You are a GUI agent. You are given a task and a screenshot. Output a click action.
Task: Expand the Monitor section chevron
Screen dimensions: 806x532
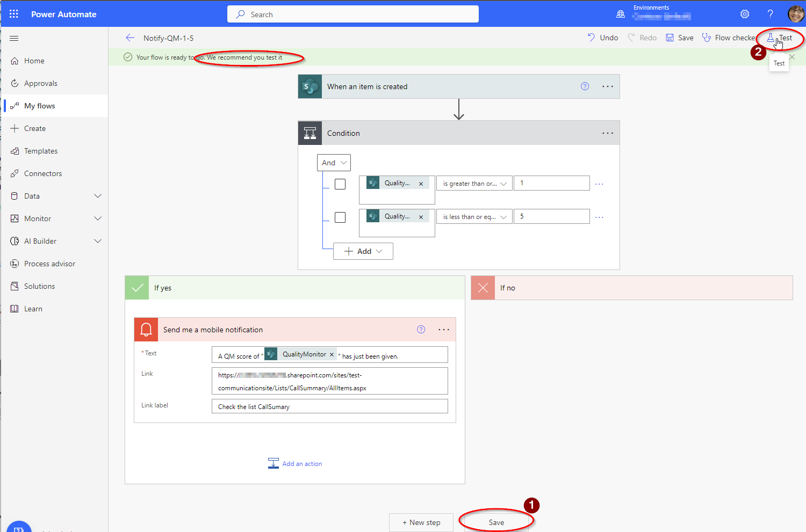pos(98,218)
